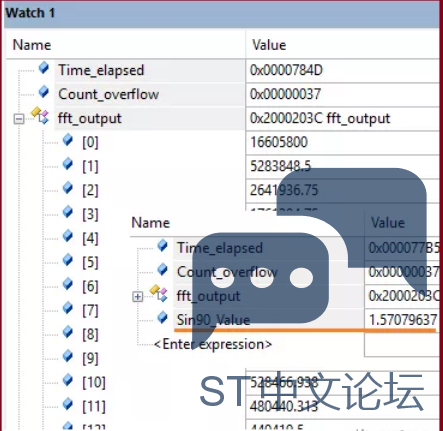
Task: Click the icon beside element [6]
Action: click(68, 284)
